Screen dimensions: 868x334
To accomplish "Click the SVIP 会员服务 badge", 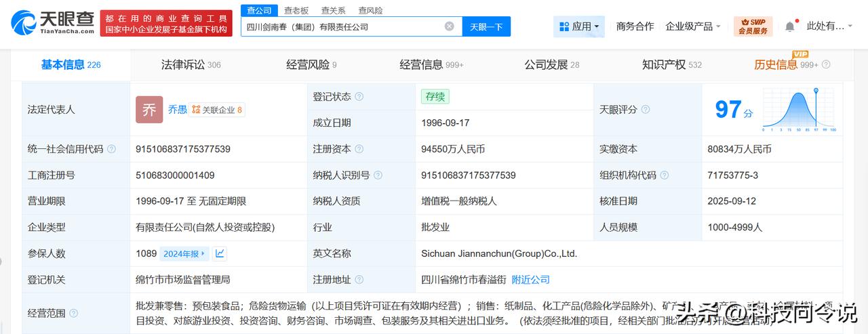I will (x=753, y=26).
